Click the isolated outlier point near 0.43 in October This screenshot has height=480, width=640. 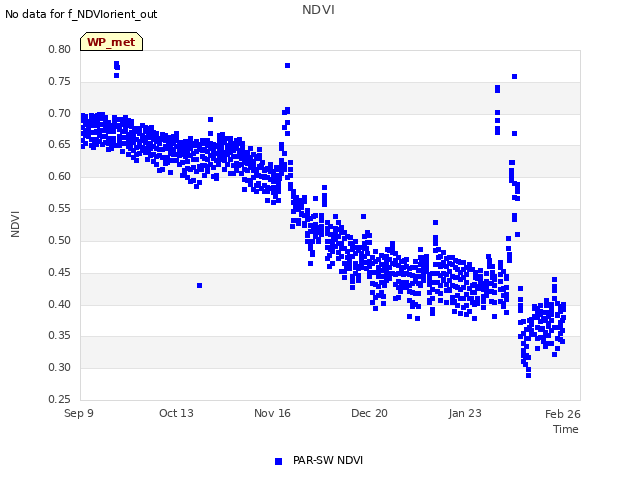200,286
